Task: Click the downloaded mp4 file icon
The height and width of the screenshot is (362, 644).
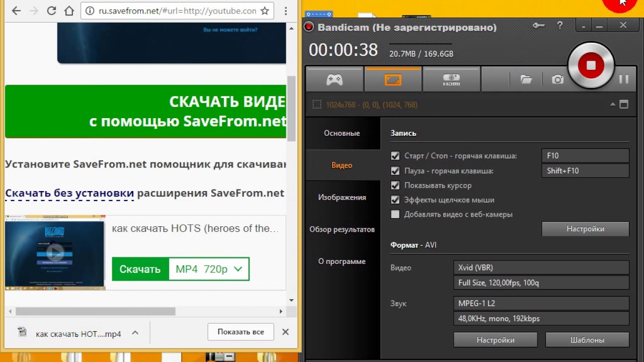Action: tap(22, 332)
